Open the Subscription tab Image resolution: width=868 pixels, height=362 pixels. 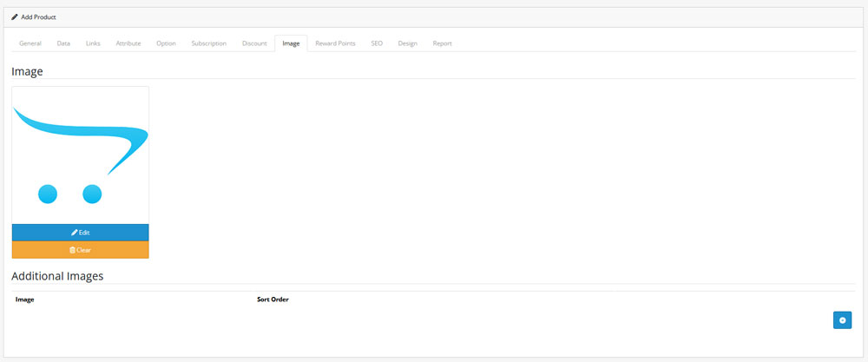click(x=208, y=43)
